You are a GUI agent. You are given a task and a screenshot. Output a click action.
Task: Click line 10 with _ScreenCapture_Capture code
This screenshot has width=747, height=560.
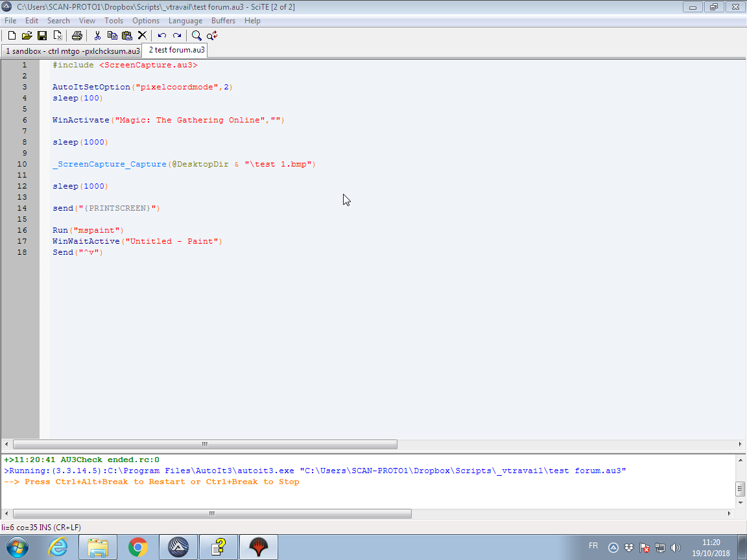coord(184,165)
